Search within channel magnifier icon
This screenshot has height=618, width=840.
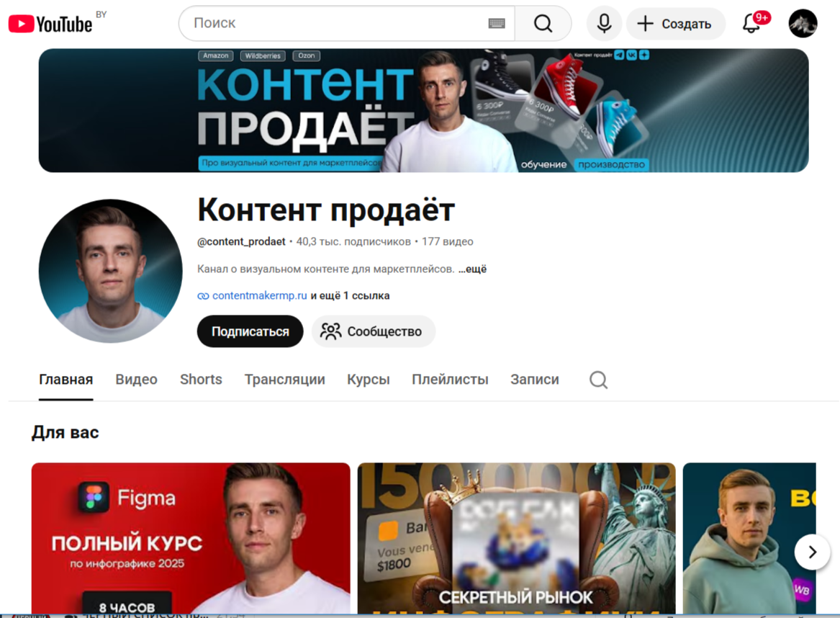(598, 380)
